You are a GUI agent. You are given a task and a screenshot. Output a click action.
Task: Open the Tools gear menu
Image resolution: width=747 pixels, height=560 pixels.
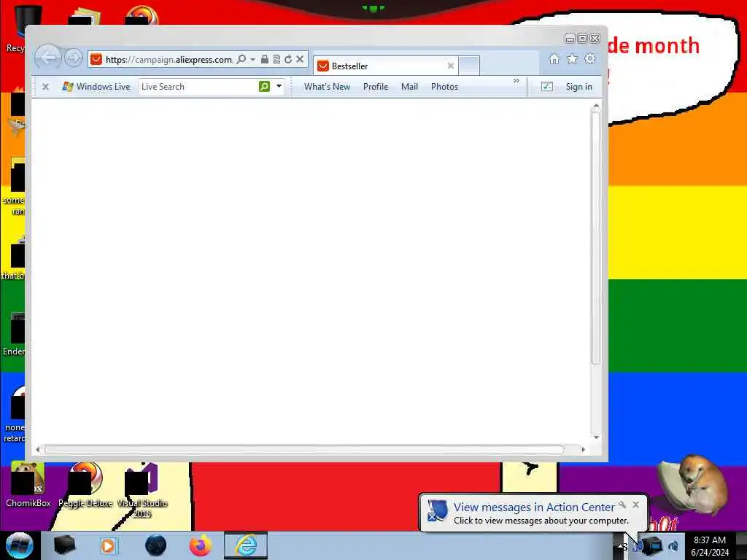point(590,58)
